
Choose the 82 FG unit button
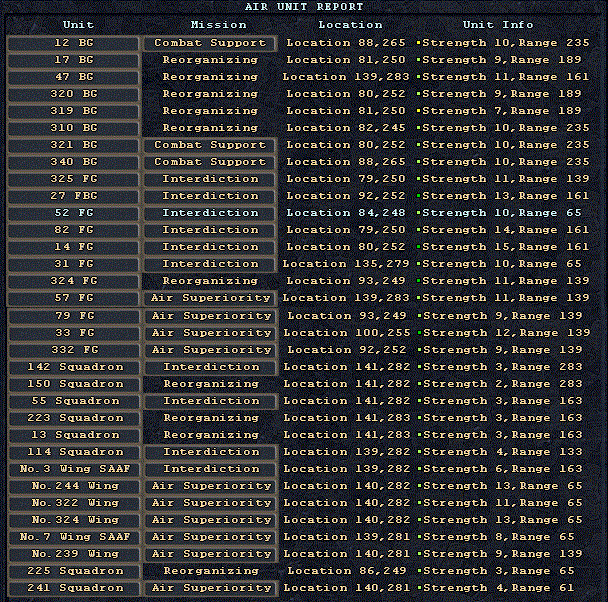[73, 231]
